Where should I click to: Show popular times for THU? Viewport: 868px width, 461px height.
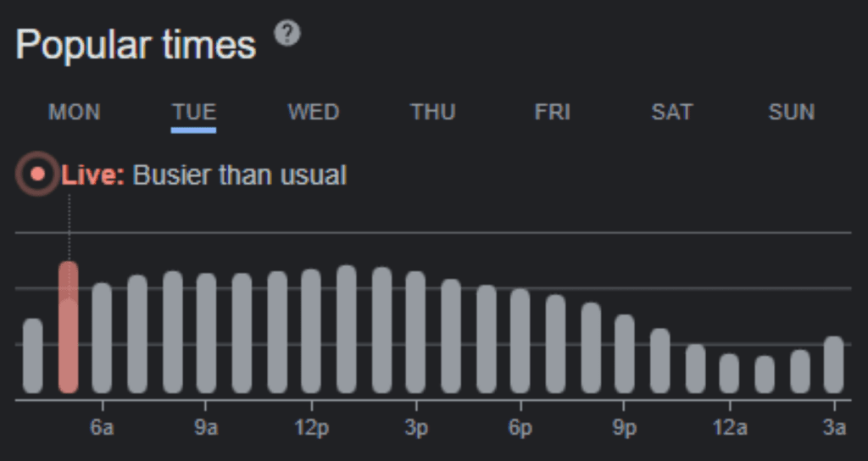coord(433,112)
